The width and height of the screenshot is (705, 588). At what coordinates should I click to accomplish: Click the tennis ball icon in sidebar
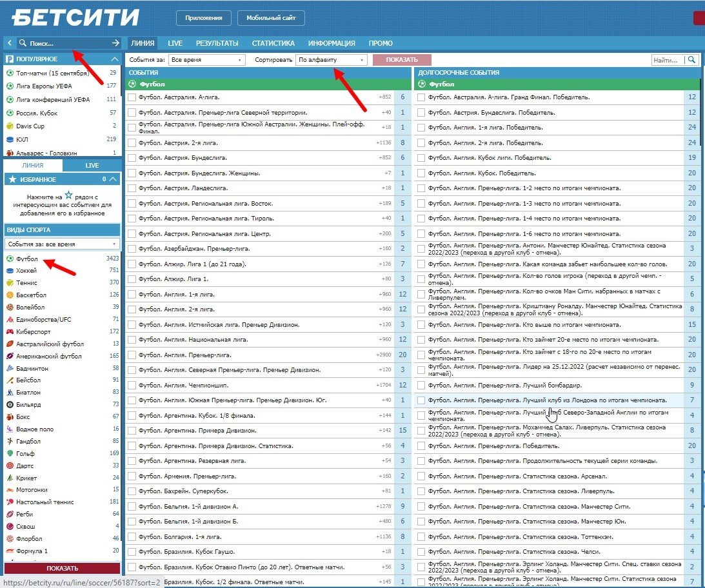click(x=10, y=283)
